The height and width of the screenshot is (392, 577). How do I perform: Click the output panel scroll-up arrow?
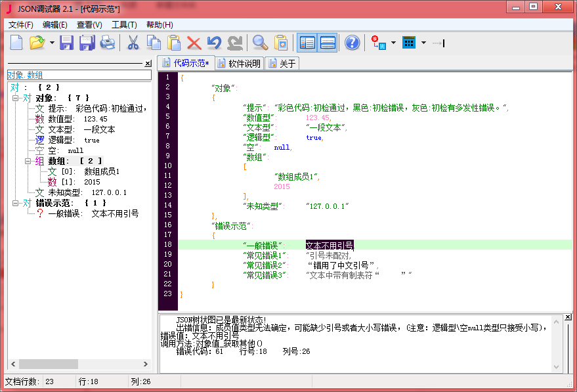557,322
